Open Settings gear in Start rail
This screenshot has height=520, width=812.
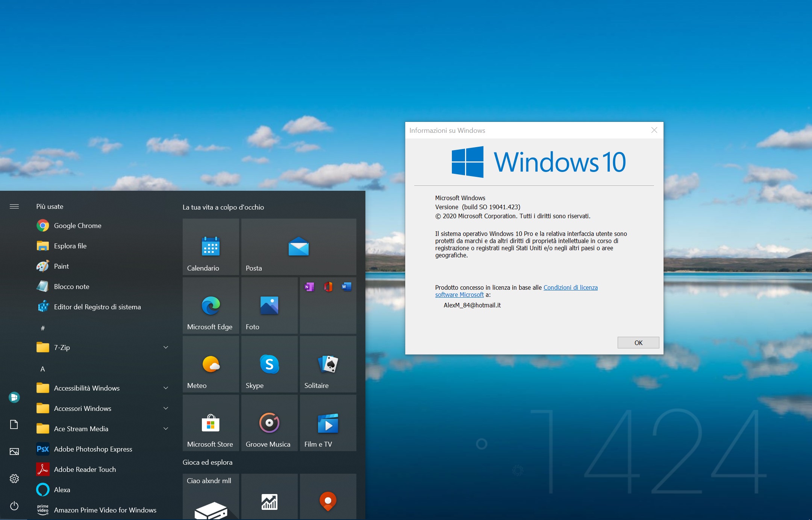pyautogui.click(x=14, y=479)
